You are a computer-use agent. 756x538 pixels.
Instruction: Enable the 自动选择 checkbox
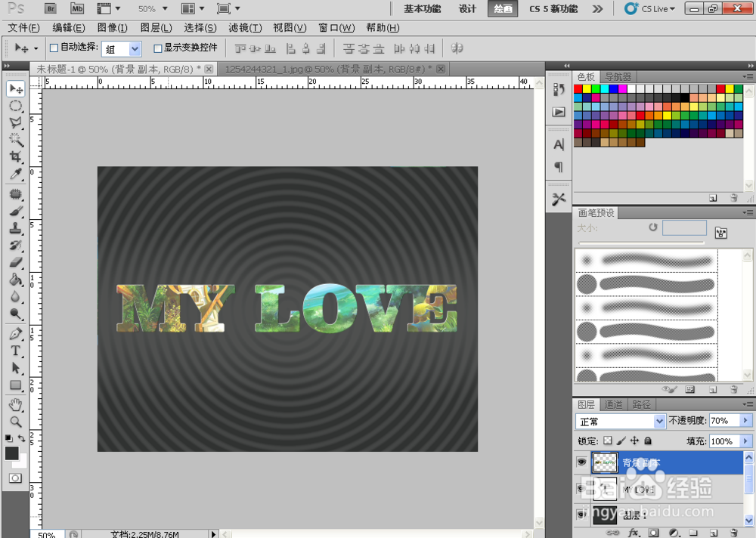54,48
